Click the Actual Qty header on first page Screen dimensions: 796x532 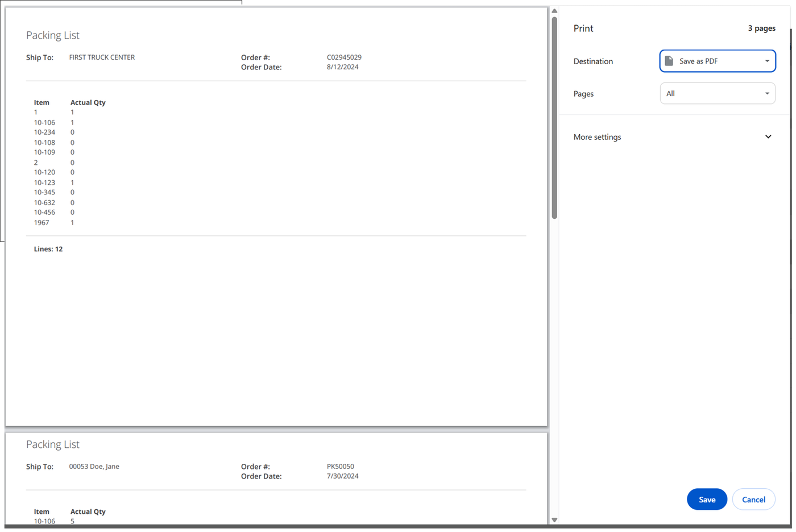click(88, 102)
